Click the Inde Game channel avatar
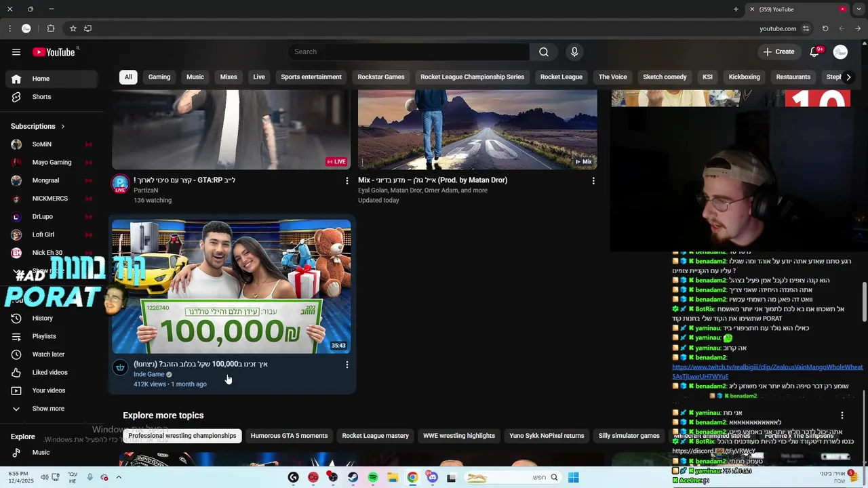 coord(120,367)
